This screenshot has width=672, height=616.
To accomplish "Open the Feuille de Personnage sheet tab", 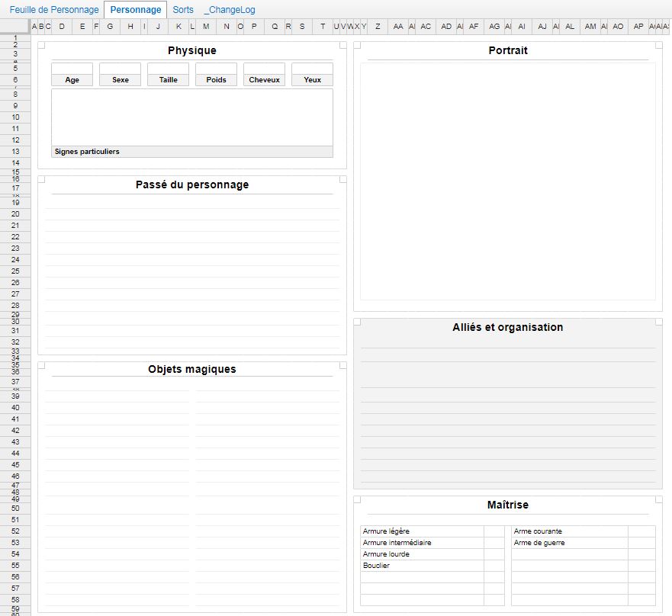I will point(54,10).
